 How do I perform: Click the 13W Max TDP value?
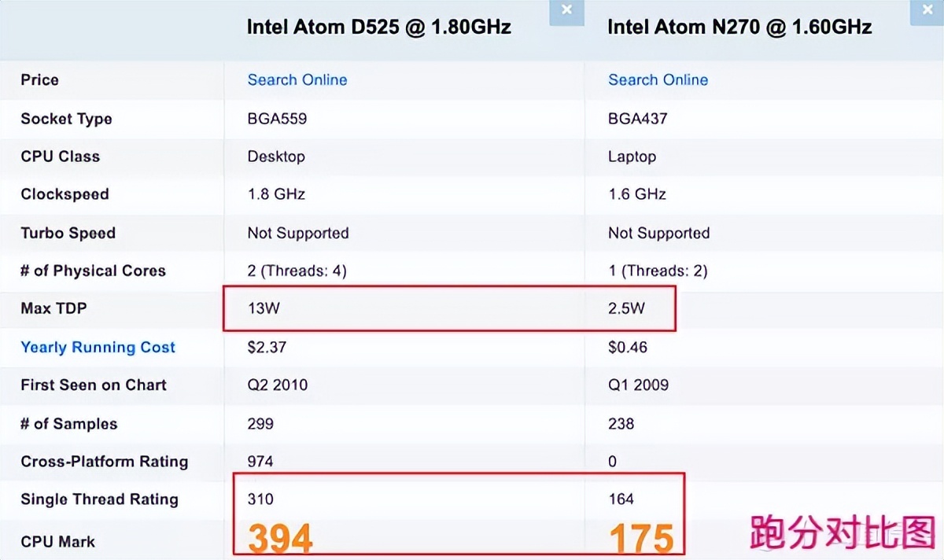[264, 308]
